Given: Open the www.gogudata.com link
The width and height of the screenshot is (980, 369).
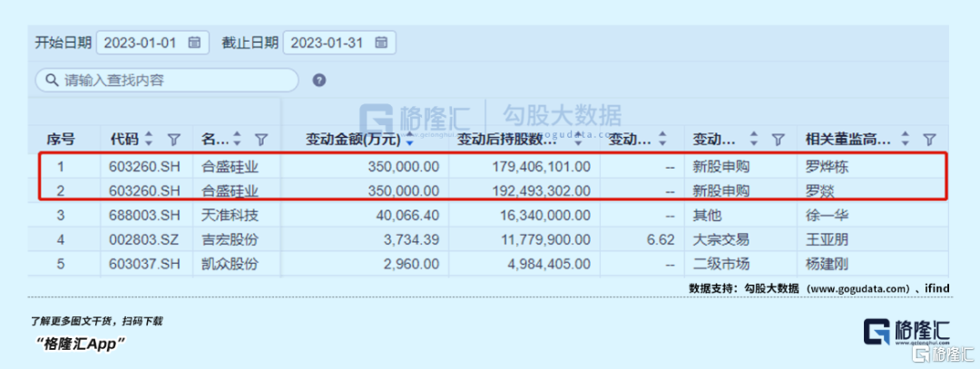Looking at the screenshot, I should (x=857, y=288).
